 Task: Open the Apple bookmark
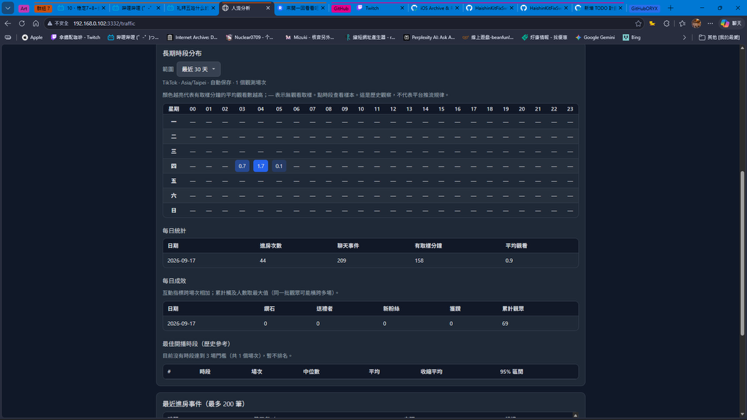point(32,37)
